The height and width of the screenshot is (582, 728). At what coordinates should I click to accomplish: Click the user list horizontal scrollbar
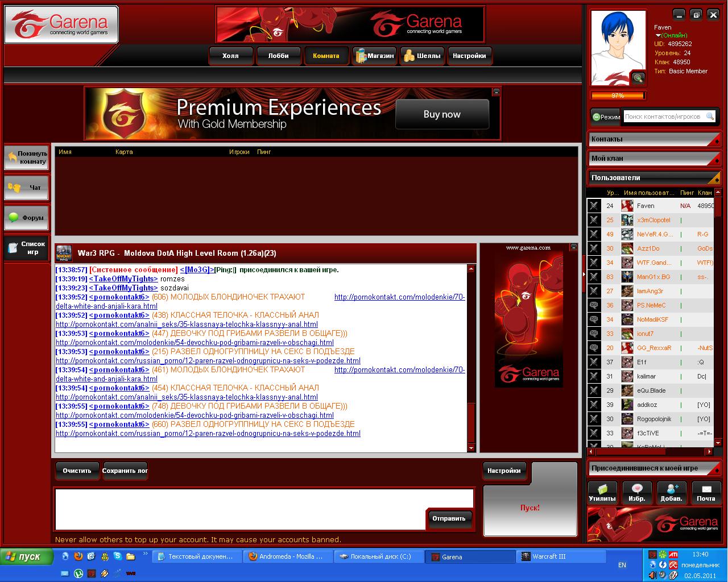(x=651, y=452)
